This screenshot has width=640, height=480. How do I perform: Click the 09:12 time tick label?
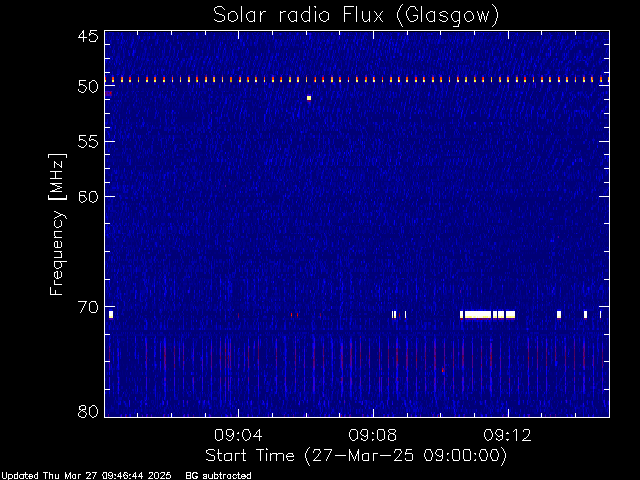point(508,435)
